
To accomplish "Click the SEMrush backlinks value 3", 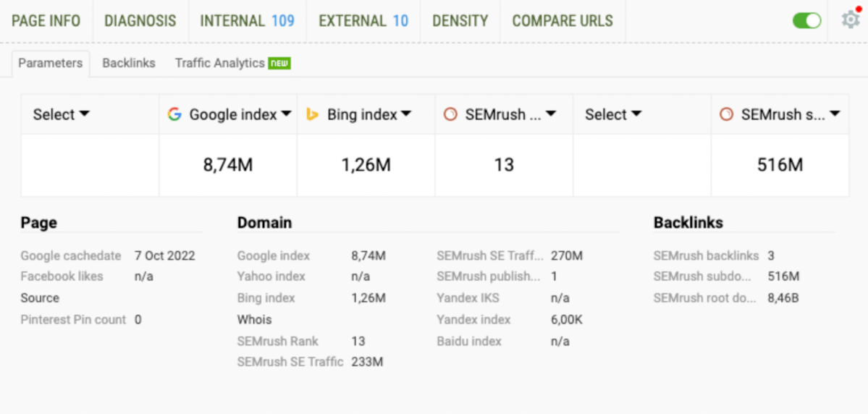I will click(771, 255).
